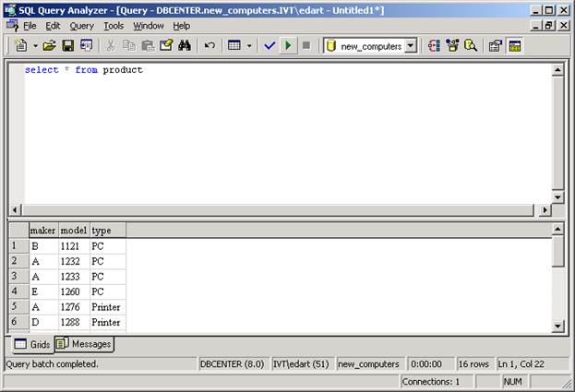Click the Find binoculars icon
This screenshot has height=392, width=575.
185,46
